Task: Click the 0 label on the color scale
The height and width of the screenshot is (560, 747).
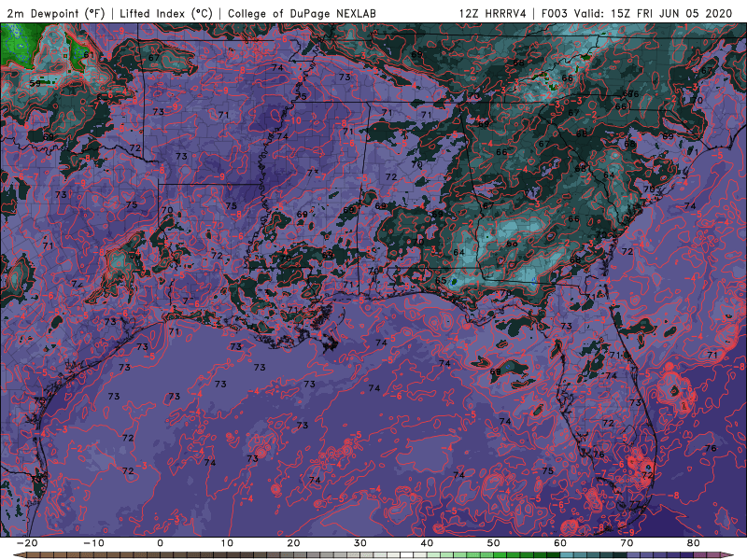Action: pyautogui.click(x=160, y=543)
